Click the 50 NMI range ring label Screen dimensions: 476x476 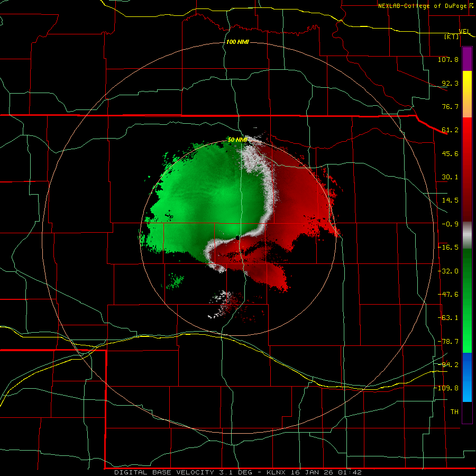(x=237, y=140)
